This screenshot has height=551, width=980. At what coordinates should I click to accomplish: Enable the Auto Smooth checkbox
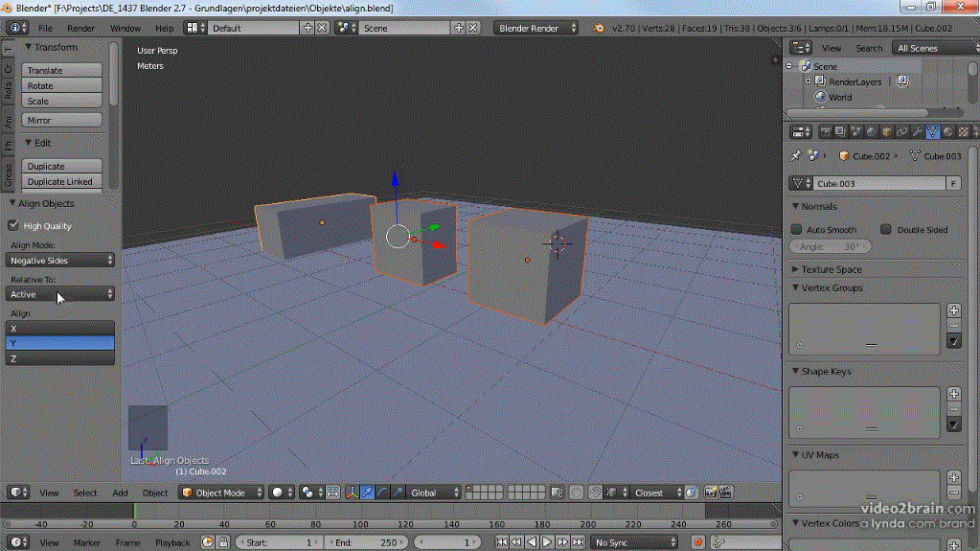pos(796,230)
